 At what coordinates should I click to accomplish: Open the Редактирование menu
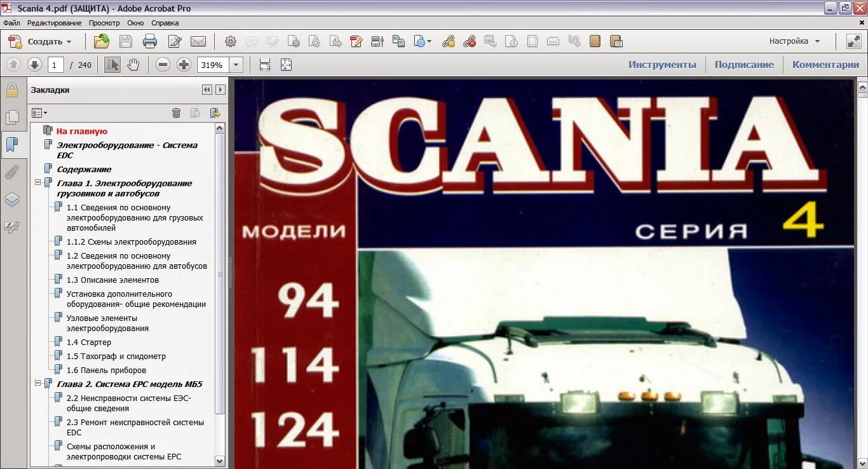(x=54, y=23)
